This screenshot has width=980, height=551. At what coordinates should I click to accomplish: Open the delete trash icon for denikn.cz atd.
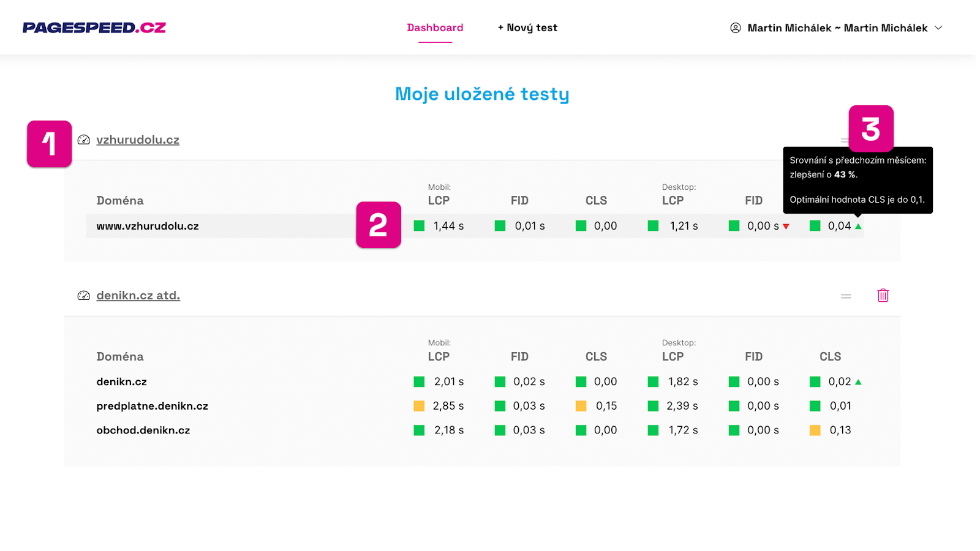883,295
